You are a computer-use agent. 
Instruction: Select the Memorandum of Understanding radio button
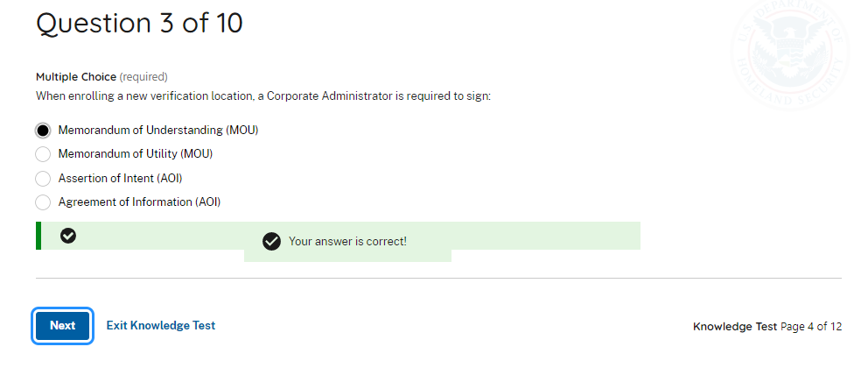(43, 131)
